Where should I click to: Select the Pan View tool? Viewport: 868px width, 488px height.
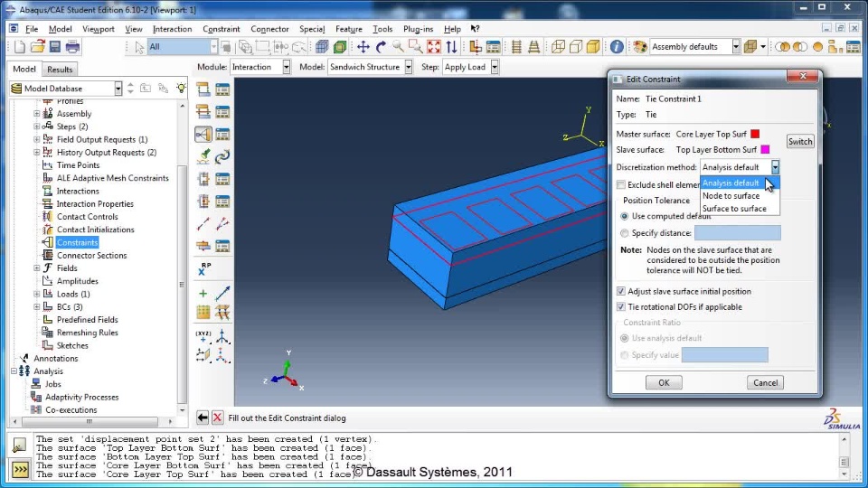point(363,47)
